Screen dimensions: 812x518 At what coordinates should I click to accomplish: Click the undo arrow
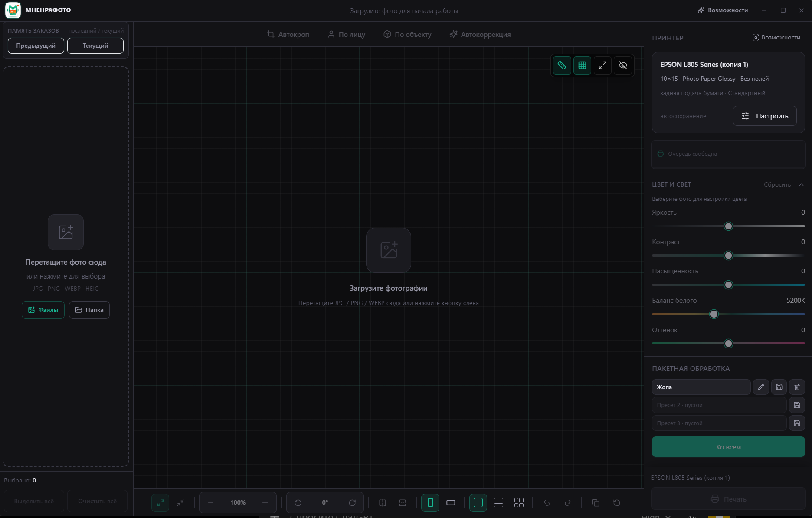tap(547, 503)
